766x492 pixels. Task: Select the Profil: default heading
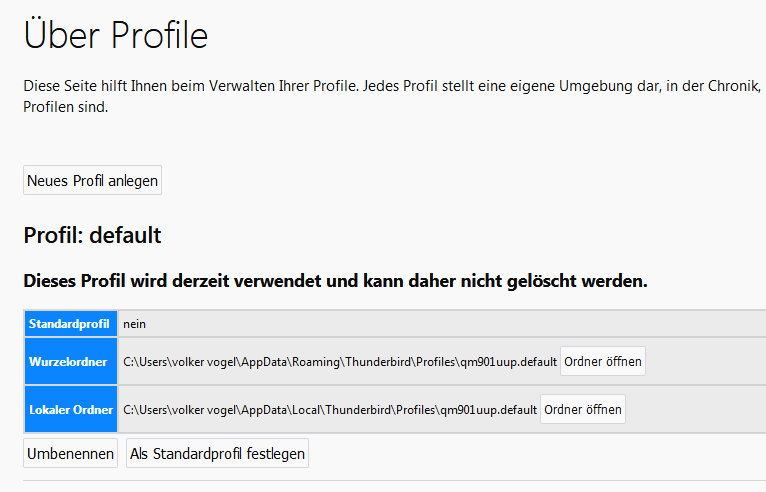(x=92, y=236)
